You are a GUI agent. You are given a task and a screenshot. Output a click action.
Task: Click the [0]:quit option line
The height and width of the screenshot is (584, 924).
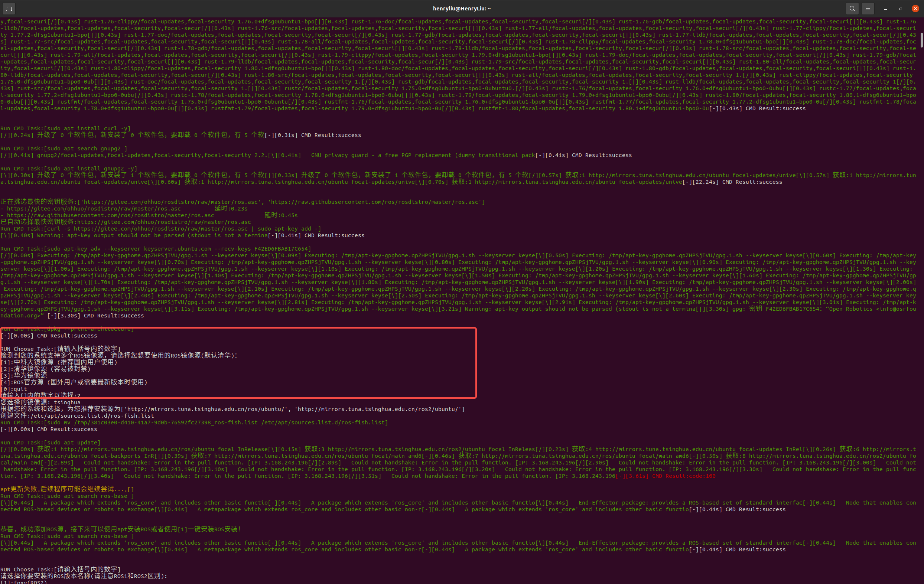coord(14,389)
